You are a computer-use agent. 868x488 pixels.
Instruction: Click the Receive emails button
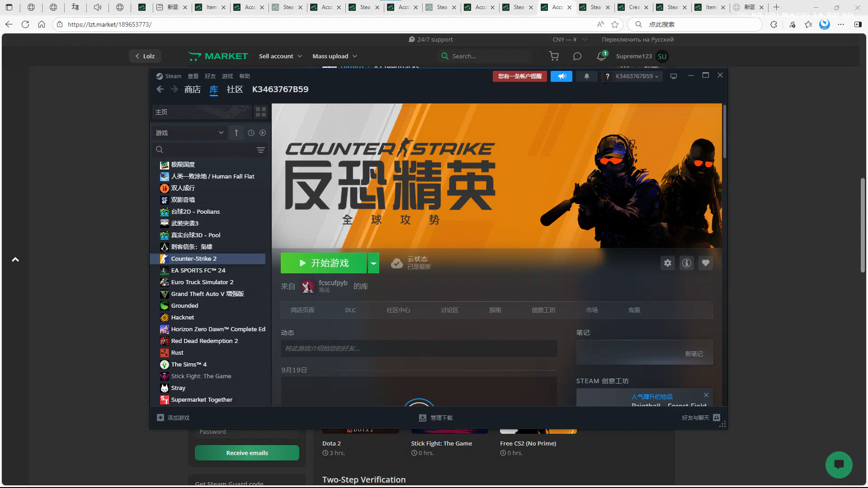point(247,453)
